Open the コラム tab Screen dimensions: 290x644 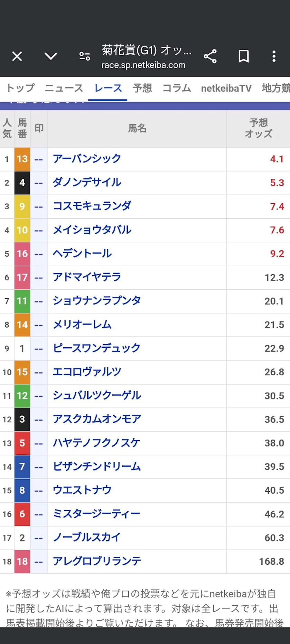176,88
